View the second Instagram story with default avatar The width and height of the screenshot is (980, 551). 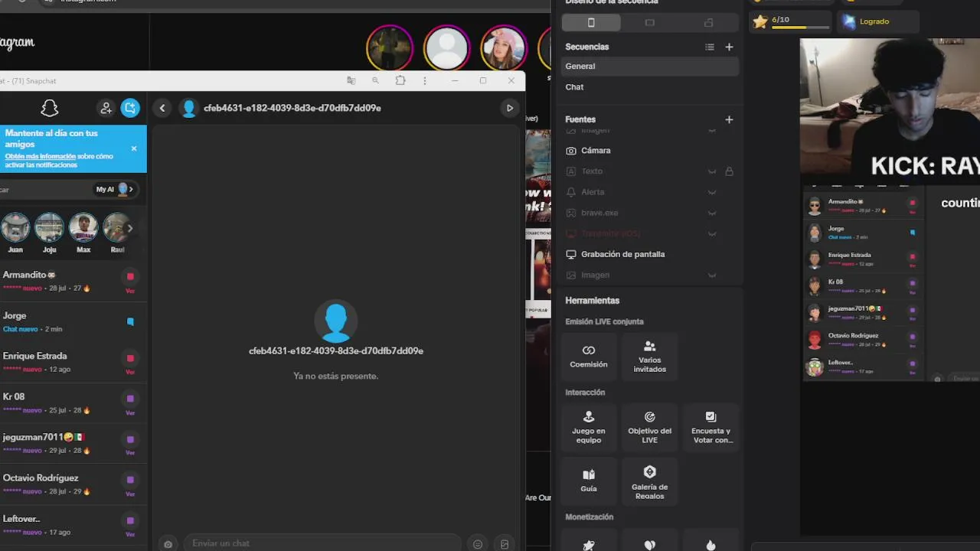[x=446, y=48]
